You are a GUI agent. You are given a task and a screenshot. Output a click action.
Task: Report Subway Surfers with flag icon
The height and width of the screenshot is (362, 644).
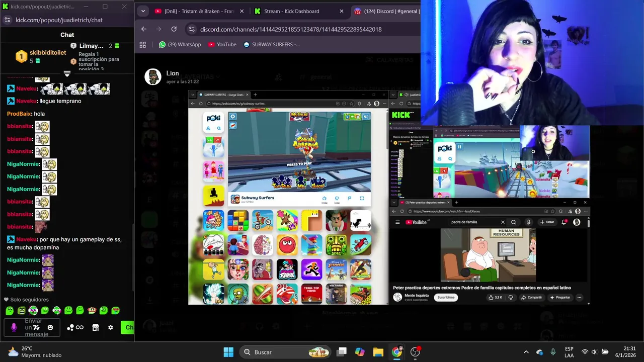[349, 198]
